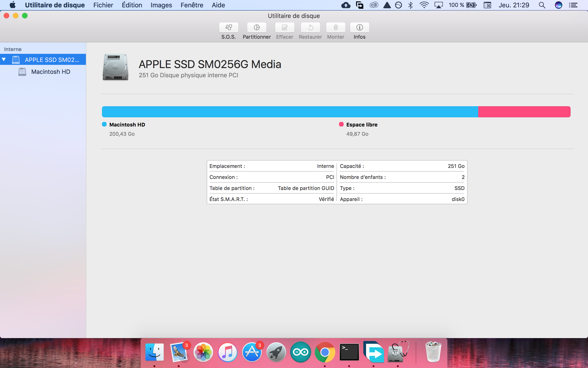Click the Effacer erase icon
588x368 pixels.
[x=285, y=28]
